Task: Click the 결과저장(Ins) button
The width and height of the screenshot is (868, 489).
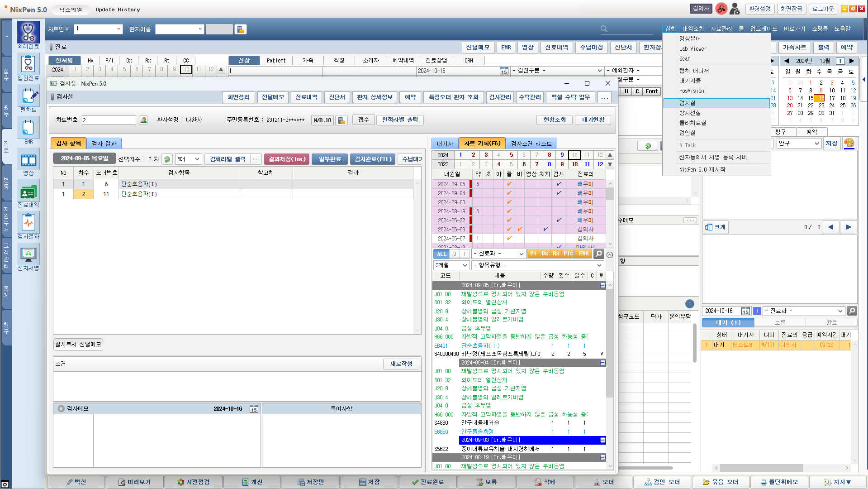Action: [x=287, y=159]
